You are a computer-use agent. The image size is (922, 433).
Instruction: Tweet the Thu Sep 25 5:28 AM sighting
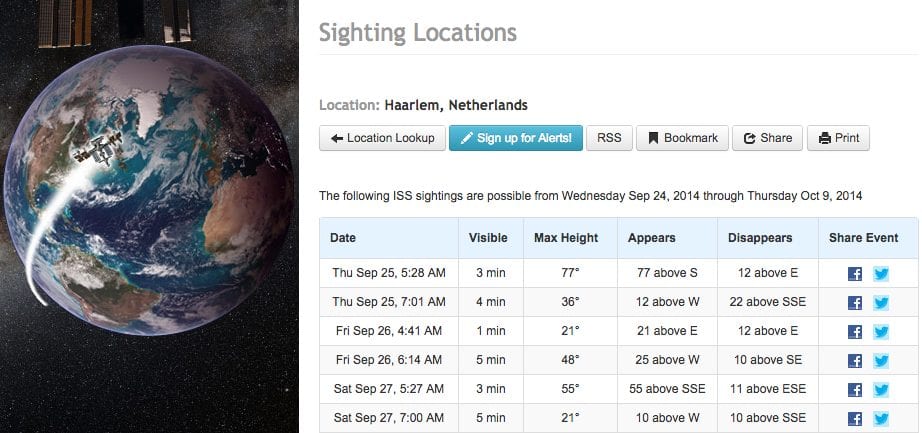(881, 274)
